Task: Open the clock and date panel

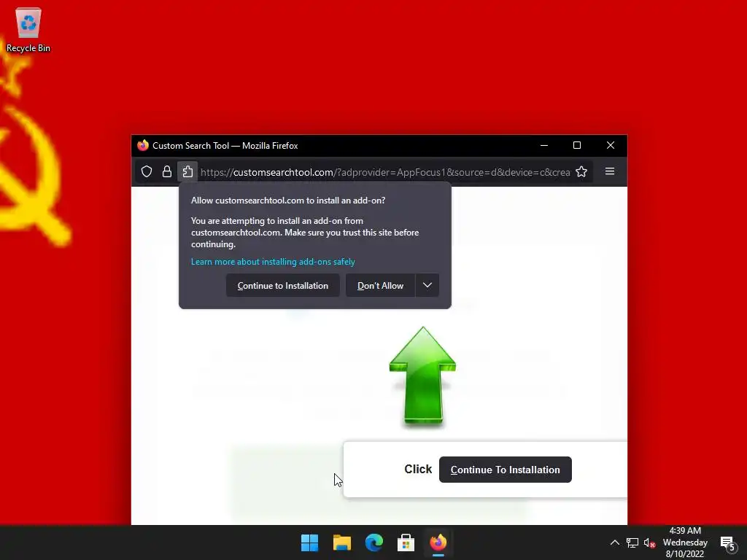Action: [685, 542]
